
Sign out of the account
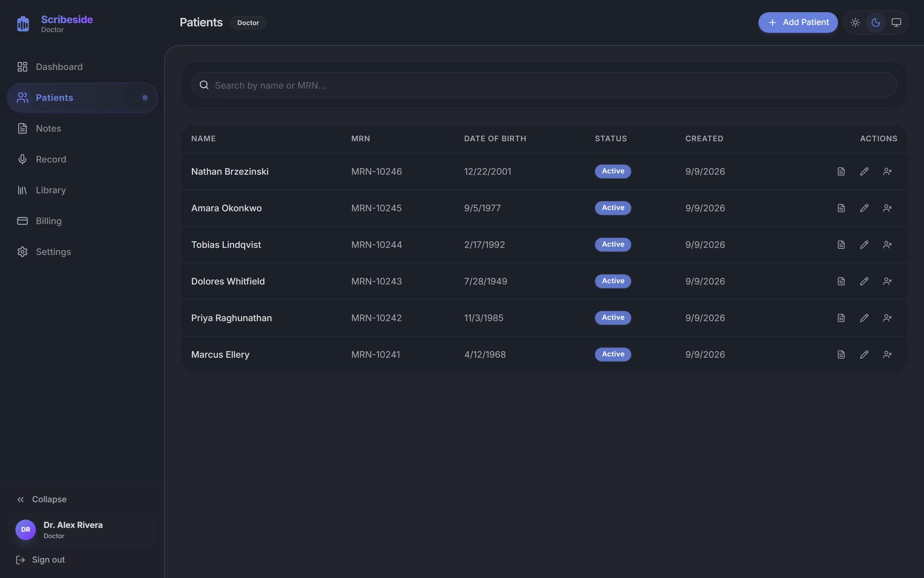pyautogui.click(x=40, y=560)
